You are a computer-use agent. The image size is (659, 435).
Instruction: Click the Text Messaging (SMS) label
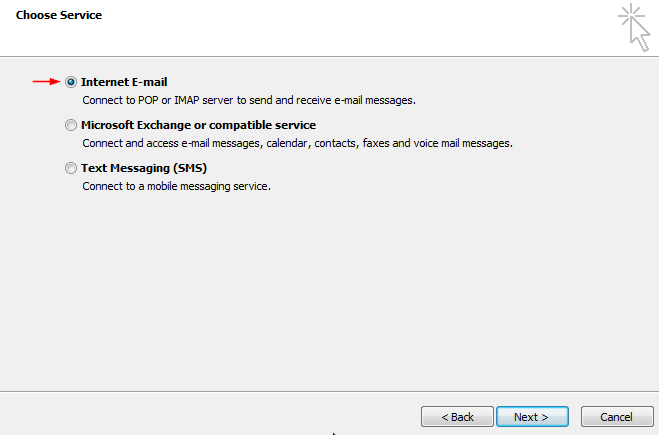(144, 168)
